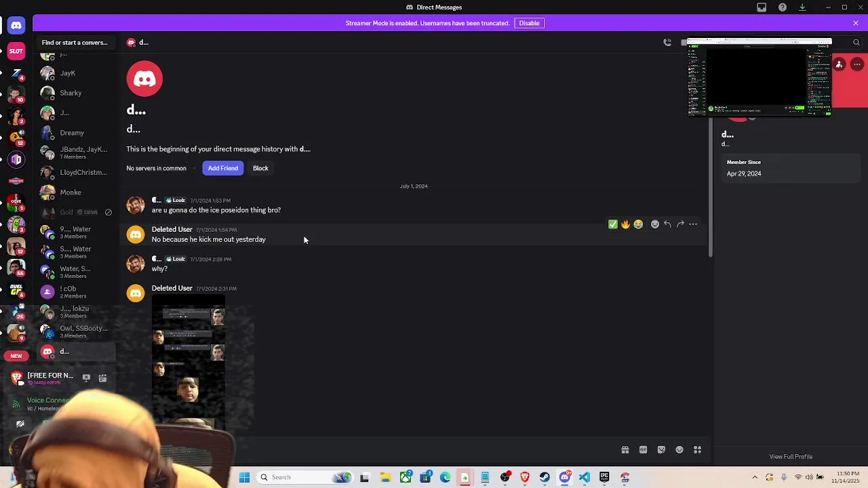Open Add Reaction emoji picker on message

[655, 224]
